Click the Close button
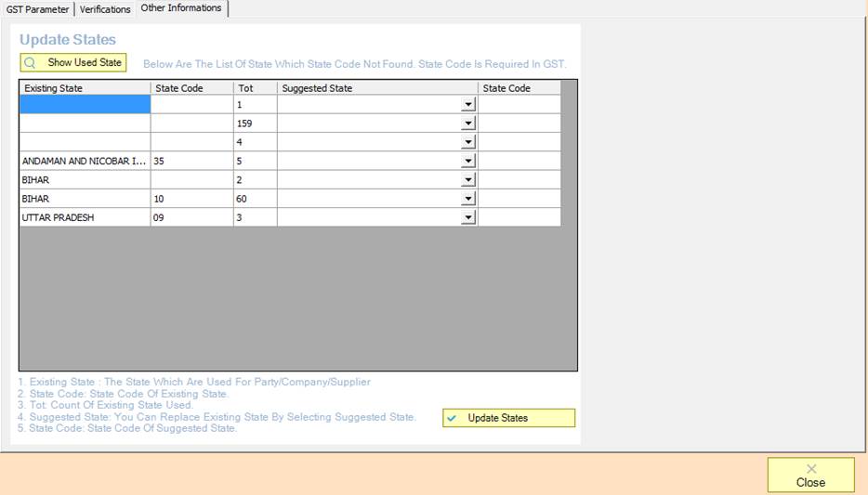868x495 pixels. (x=810, y=475)
